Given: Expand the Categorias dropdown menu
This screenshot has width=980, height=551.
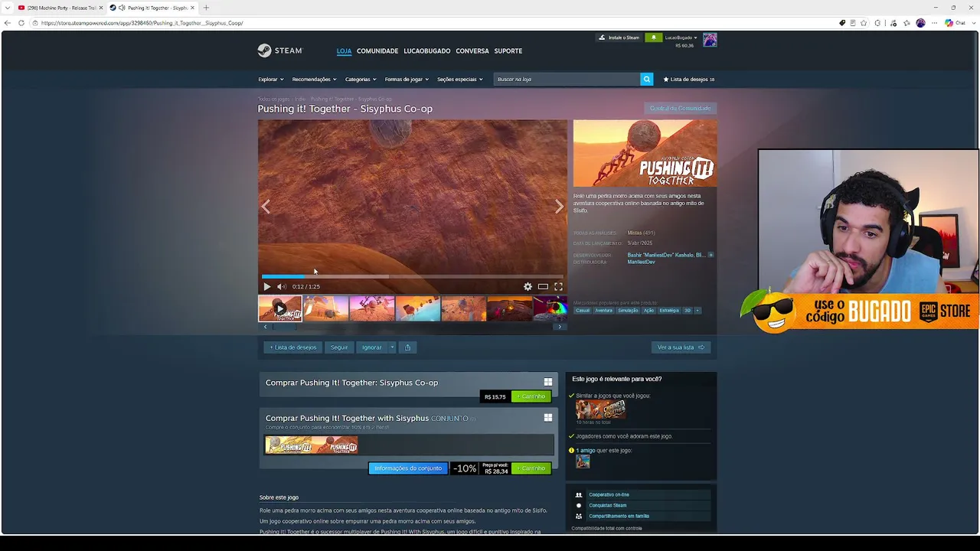Looking at the screenshot, I should click(x=361, y=79).
